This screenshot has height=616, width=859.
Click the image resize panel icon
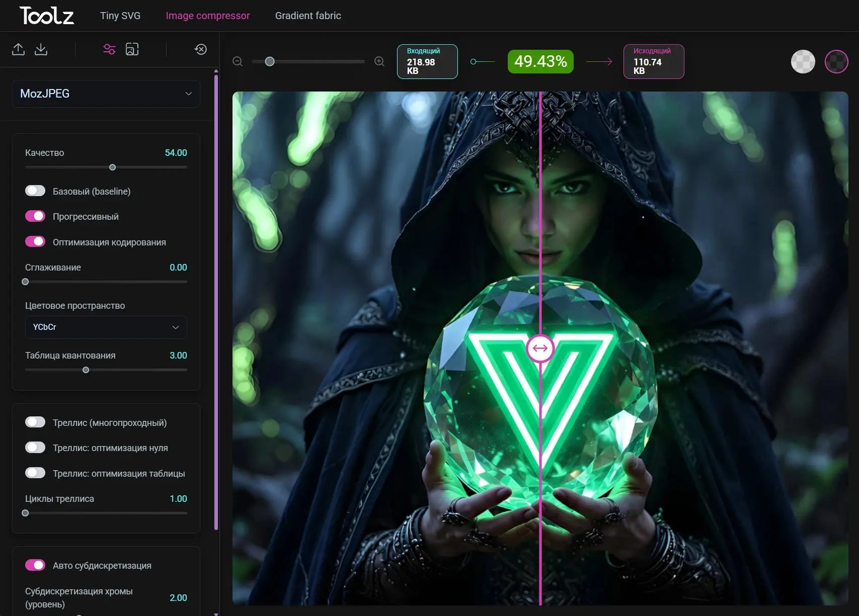click(x=132, y=49)
